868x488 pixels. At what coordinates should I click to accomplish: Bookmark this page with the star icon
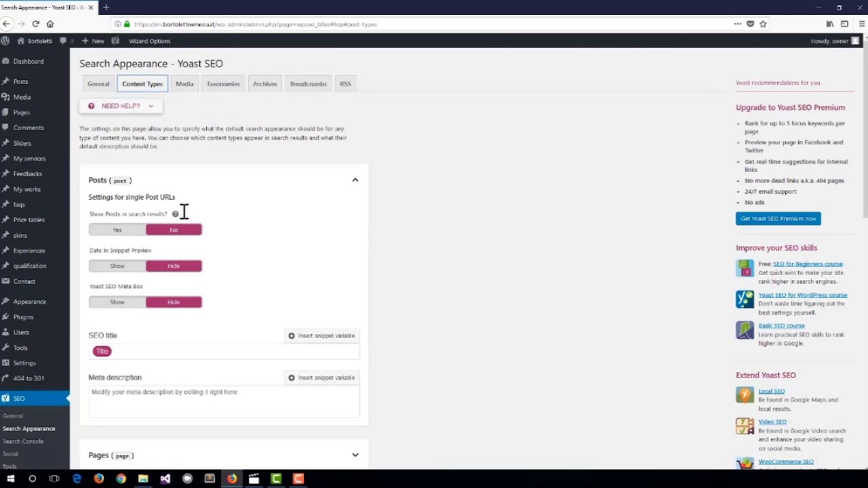tap(763, 24)
